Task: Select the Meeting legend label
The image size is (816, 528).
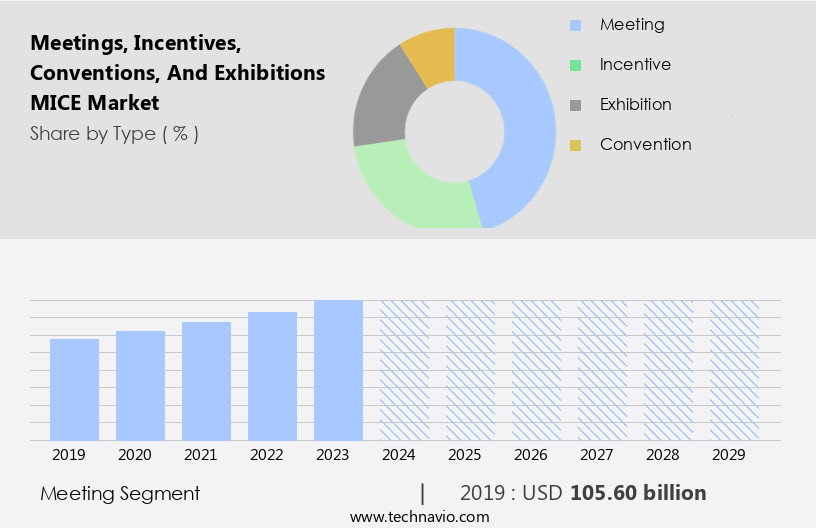Action: click(632, 25)
